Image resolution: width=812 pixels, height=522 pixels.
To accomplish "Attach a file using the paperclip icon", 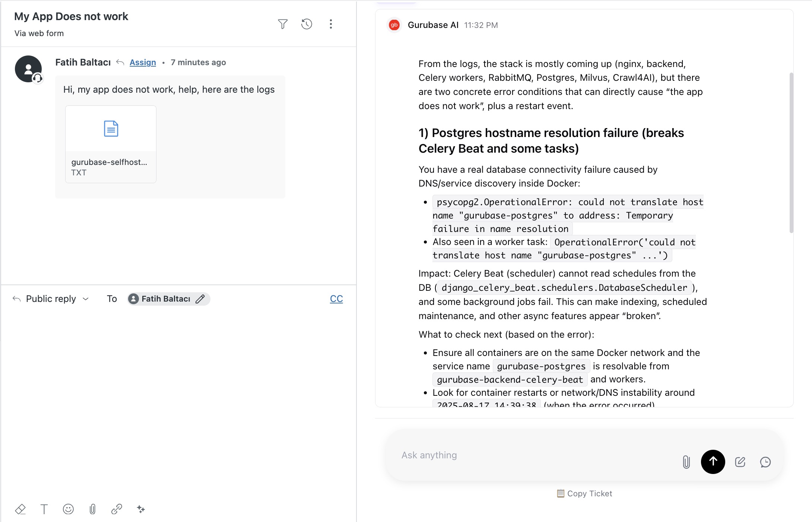I will [93, 509].
